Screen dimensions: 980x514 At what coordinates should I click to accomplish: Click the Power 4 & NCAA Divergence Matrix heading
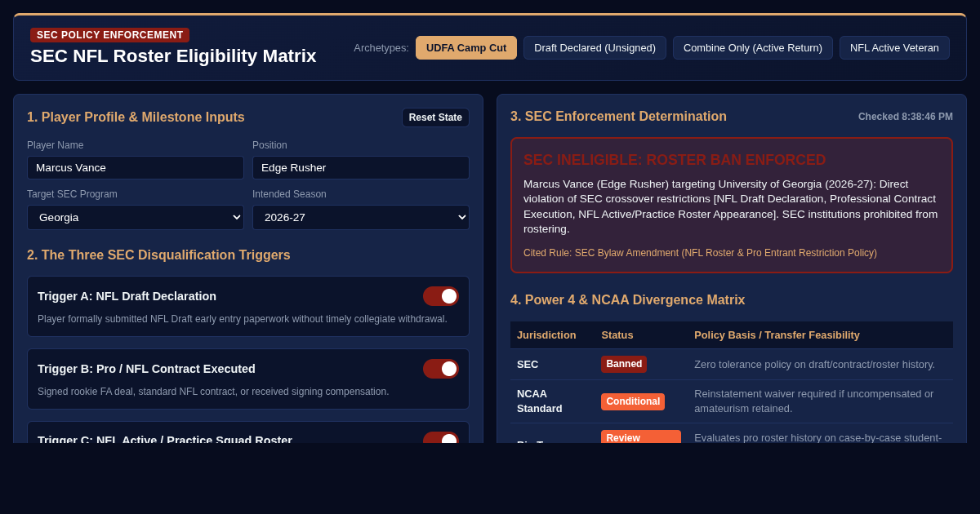[x=627, y=300]
